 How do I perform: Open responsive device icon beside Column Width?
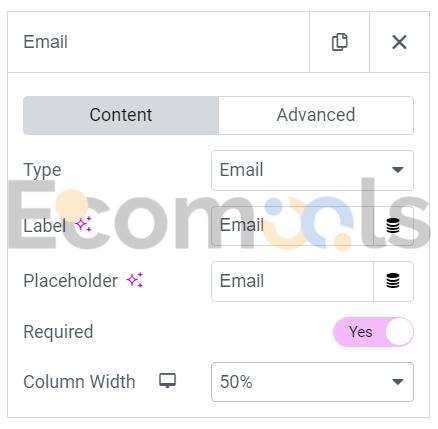coord(167,380)
